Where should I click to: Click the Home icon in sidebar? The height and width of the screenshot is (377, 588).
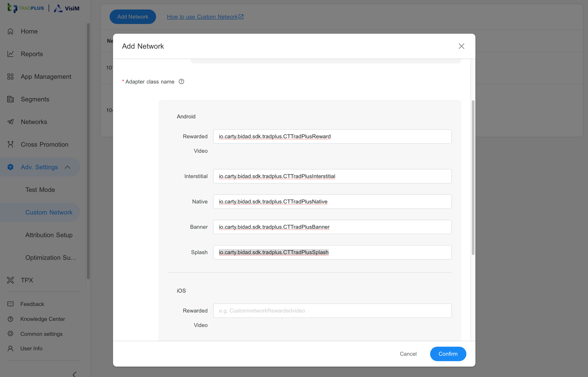(10, 31)
